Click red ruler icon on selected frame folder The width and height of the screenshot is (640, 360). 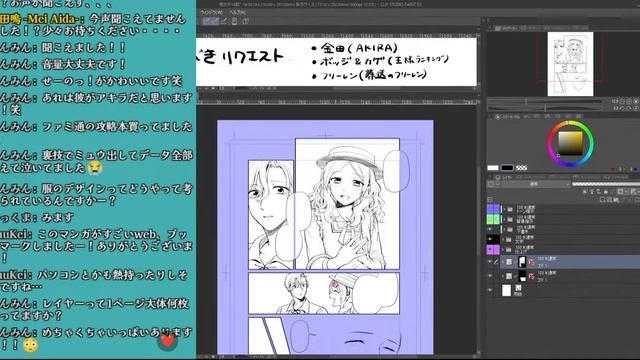(531, 262)
